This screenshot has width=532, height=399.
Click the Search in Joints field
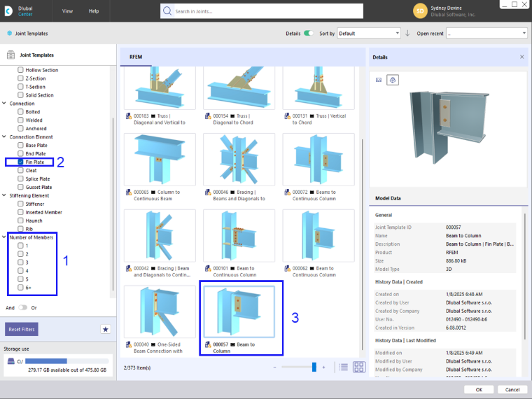tap(262, 11)
